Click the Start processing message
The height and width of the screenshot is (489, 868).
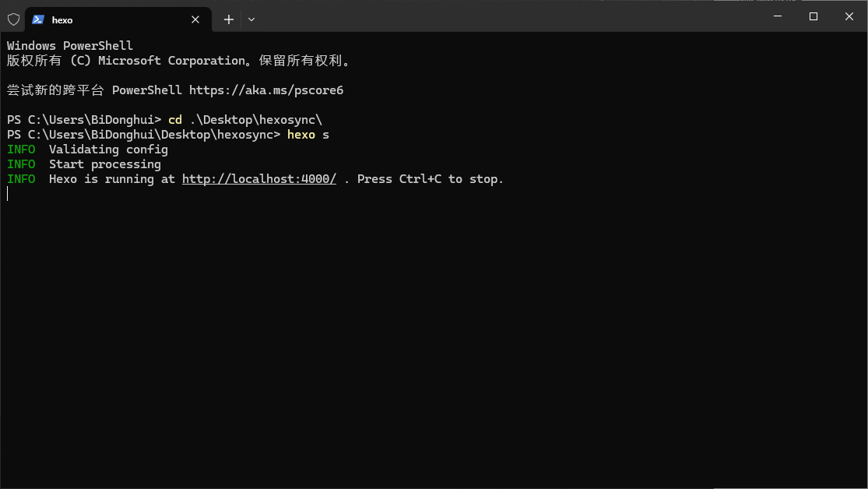click(x=105, y=164)
